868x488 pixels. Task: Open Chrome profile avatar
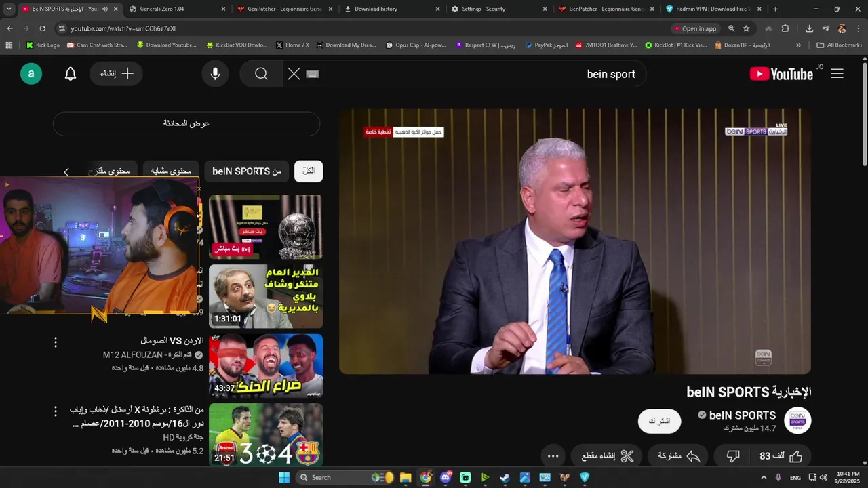[x=842, y=28]
